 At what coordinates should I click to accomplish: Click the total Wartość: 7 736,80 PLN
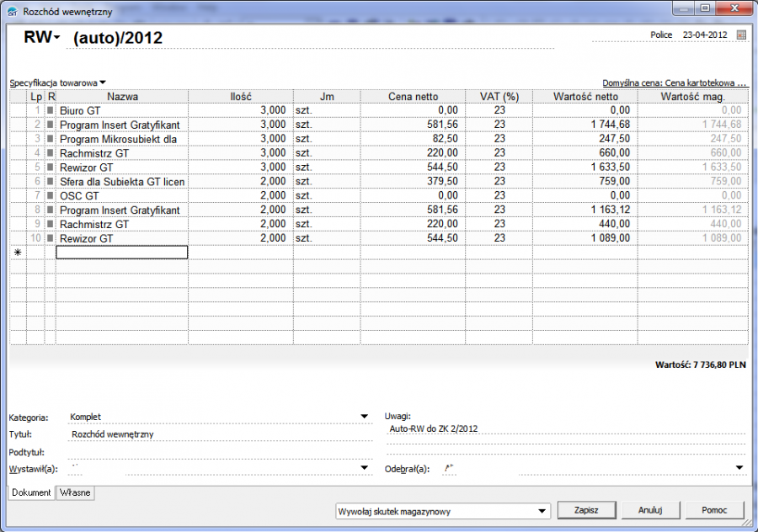(701, 364)
